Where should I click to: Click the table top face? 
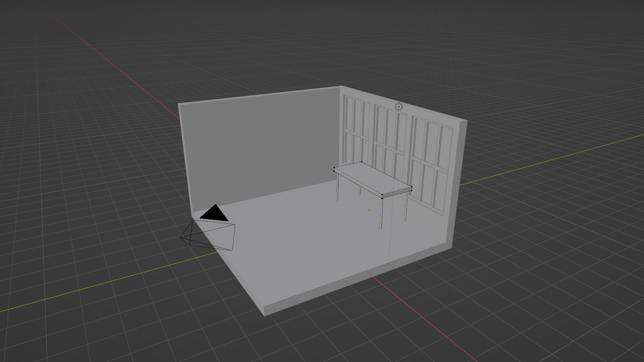click(x=372, y=178)
